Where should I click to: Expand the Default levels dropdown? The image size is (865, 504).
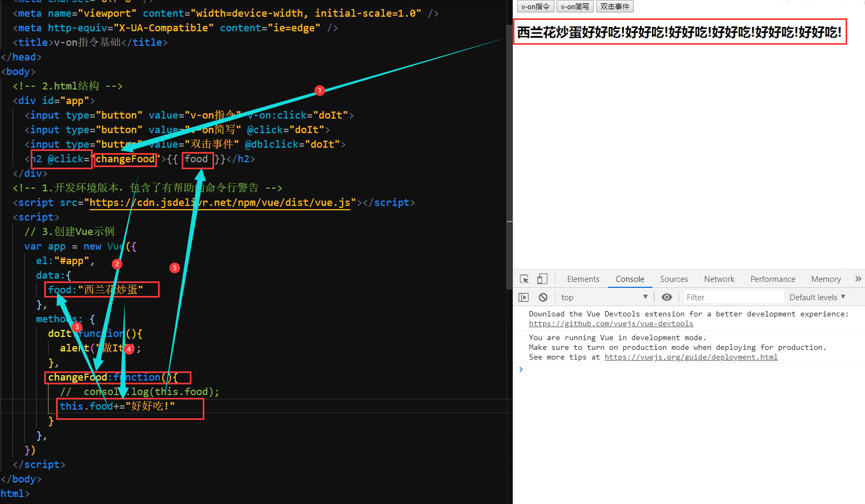(817, 297)
